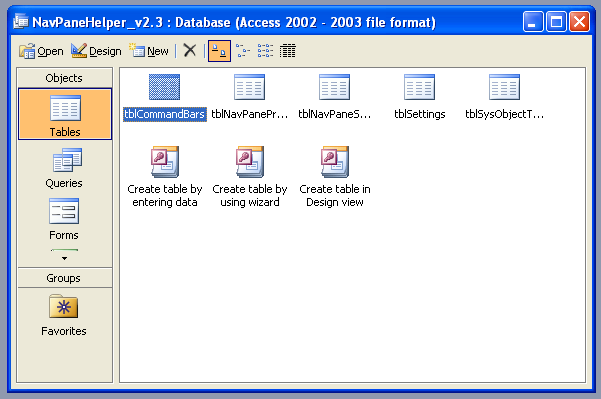Close the NavPaneHelper database window
This screenshot has width=601, height=399.
[579, 22]
